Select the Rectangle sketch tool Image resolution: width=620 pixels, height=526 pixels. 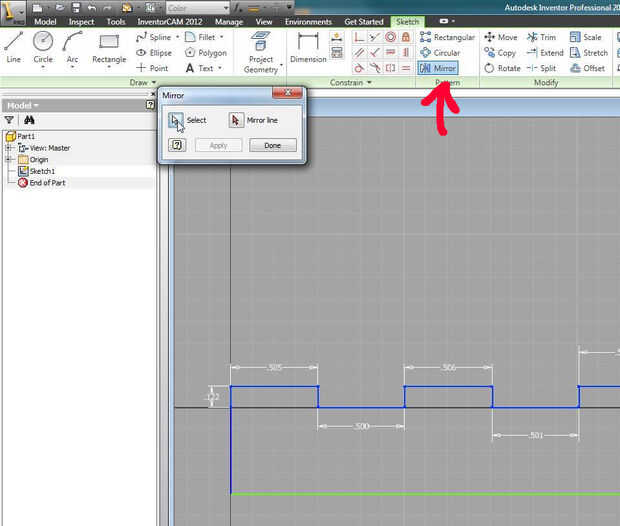pos(109,49)
